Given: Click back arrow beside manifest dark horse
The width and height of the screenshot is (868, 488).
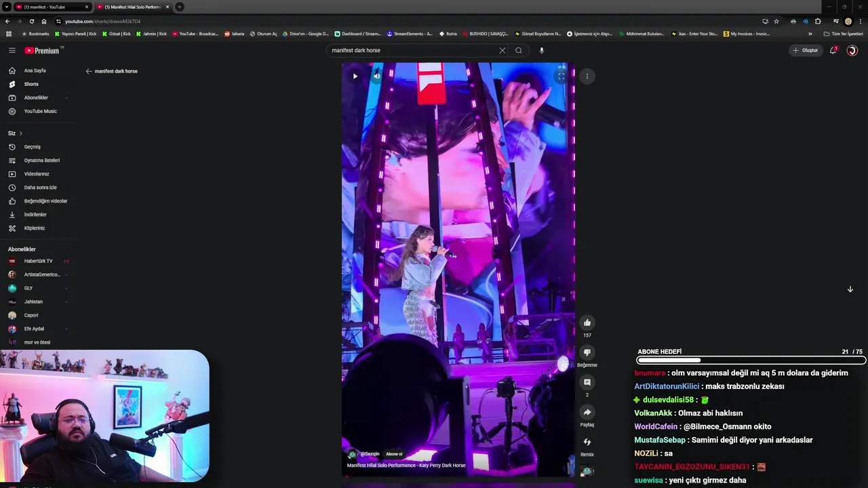Looking at the screenshot, I should point(89,71).
